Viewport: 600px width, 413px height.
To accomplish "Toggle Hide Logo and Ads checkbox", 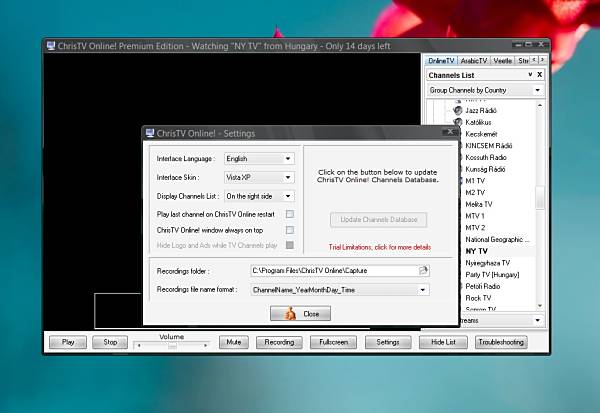I will click(x=290, y=245).
